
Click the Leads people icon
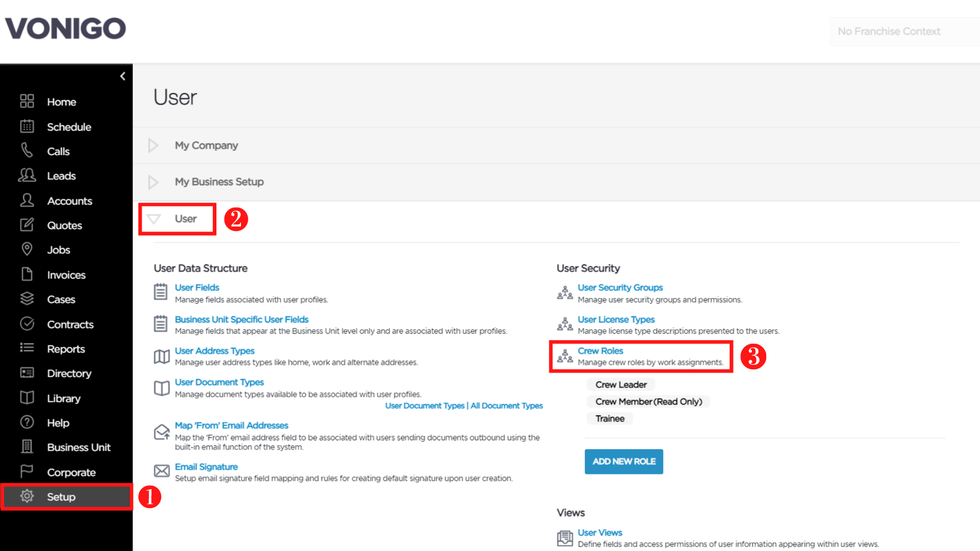coord(27,176)
